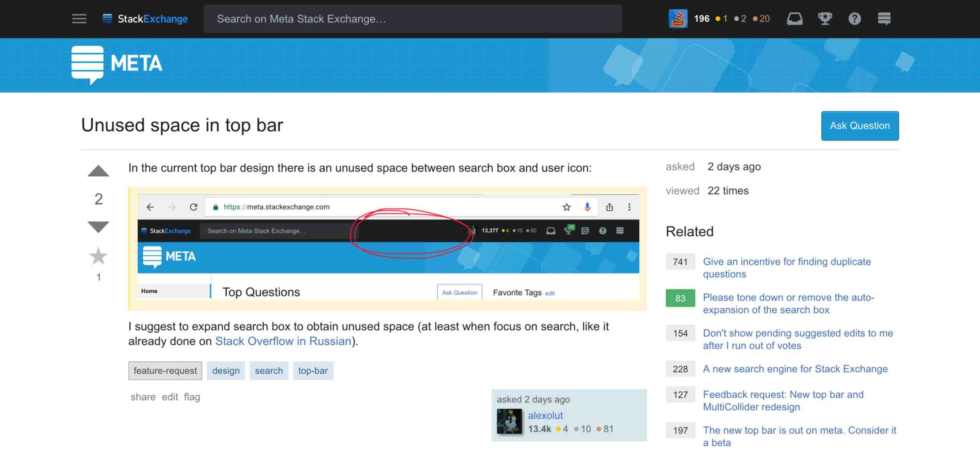The height and width of the screenshot is (450, 980).
Task: Open Please tone down auto-expansion related question
Action: click(x=788, y=303)
